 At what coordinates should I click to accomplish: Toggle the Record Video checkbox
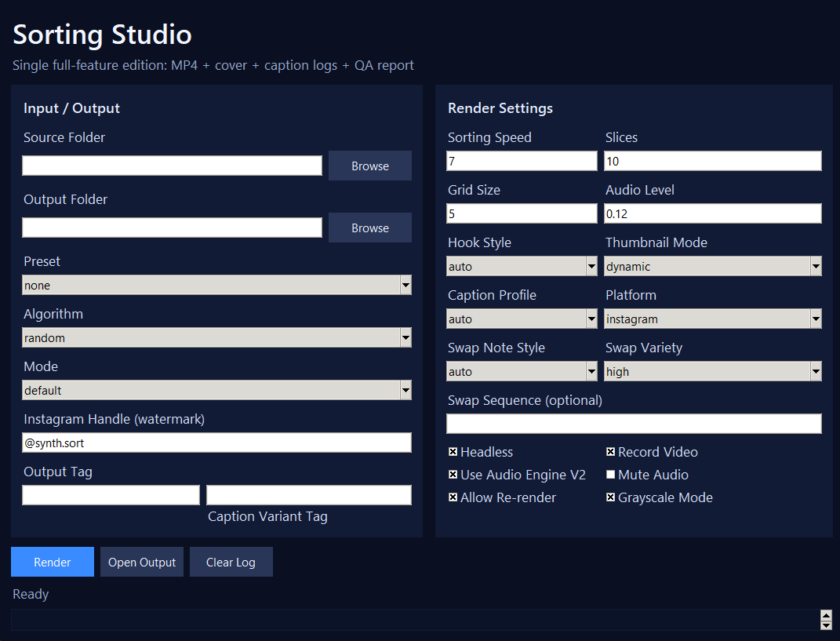coord(611,452)
